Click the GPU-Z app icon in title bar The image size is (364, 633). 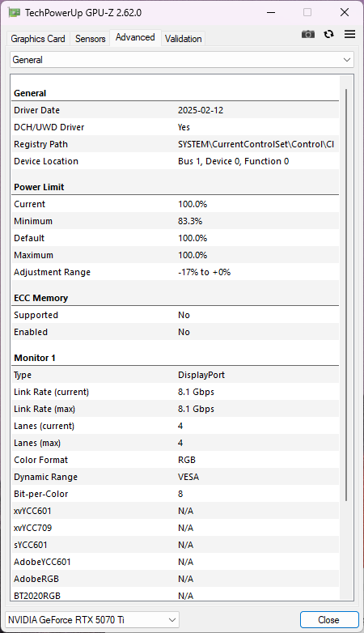coord(14,12)
